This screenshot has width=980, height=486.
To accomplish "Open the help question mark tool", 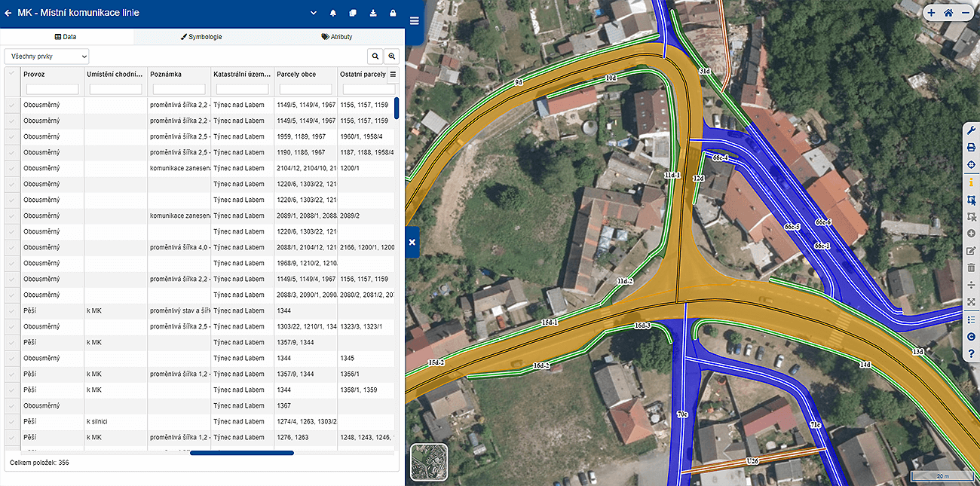I will coord(971,353).
